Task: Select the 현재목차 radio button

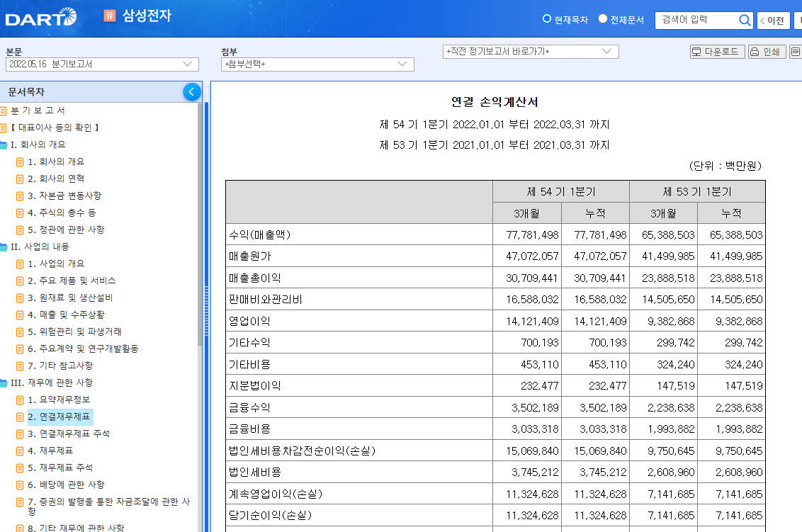Action: [x=547, y=20]
